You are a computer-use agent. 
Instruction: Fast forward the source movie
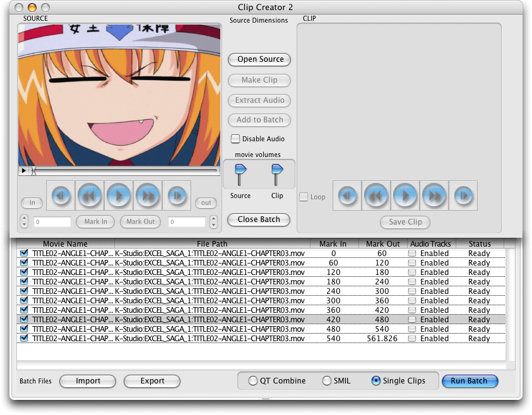pyautogui.click(x=148, y=196)
